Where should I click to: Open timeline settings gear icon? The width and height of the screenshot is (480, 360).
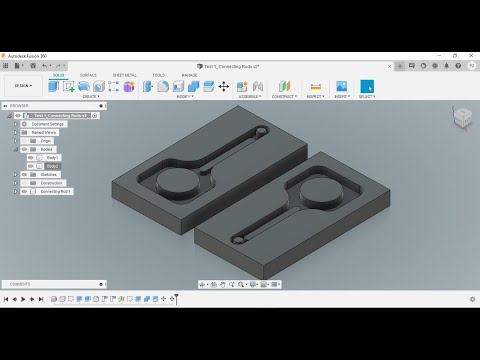coord(472,299)
